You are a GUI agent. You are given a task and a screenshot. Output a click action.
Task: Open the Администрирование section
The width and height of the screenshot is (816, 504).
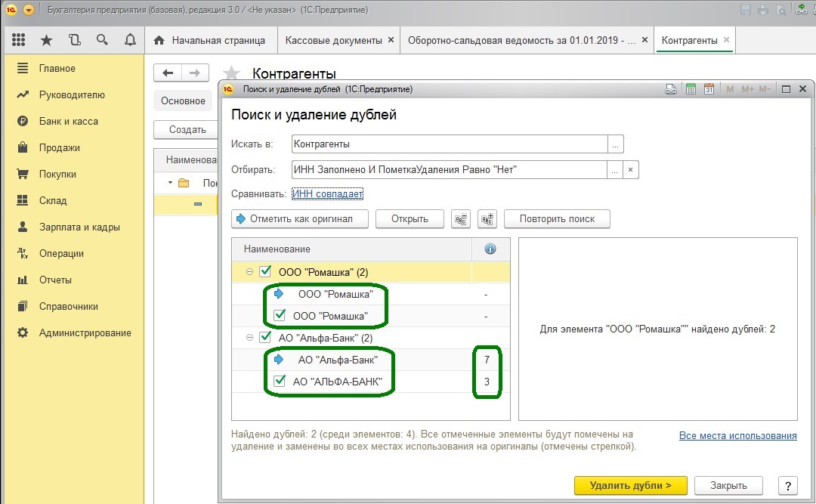tap(85, 332)
